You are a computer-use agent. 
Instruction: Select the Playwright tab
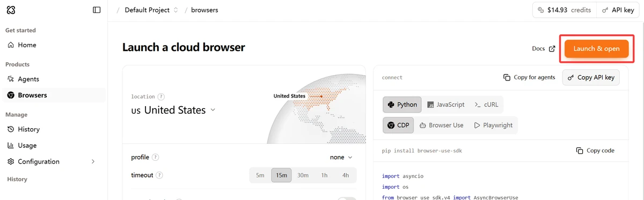pos(493,125)
